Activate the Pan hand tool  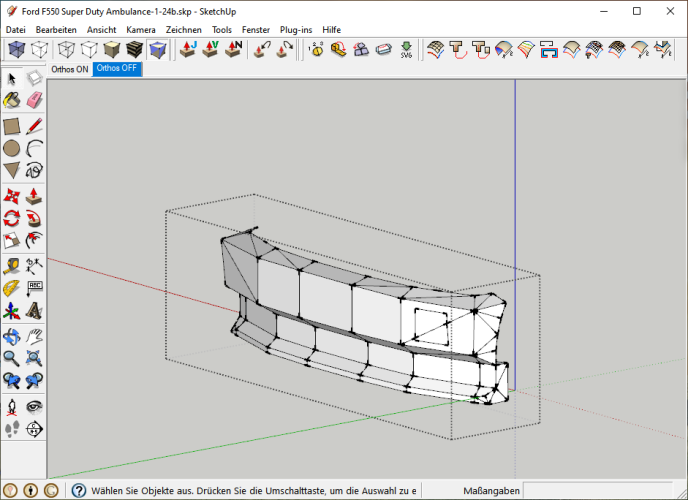click(x=34, y=336)
